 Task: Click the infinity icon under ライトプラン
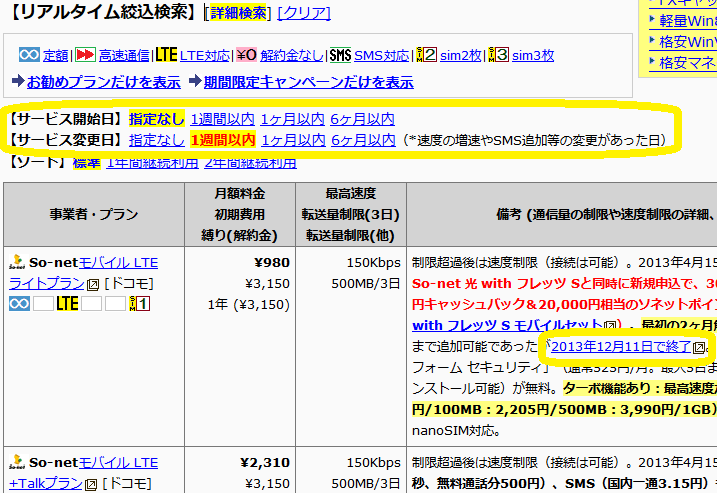coord(19,304)
